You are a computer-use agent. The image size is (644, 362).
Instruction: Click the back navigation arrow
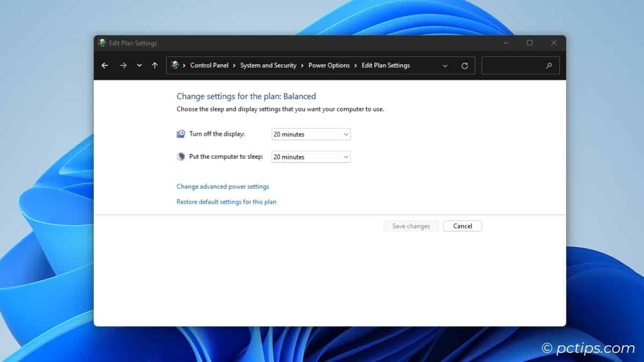coord(105,65)
